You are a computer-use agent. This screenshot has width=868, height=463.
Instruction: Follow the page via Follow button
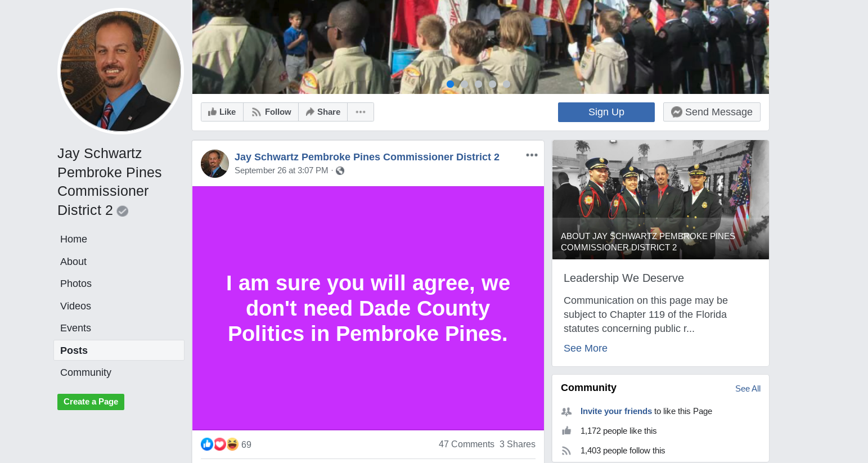tap(271, 112)
